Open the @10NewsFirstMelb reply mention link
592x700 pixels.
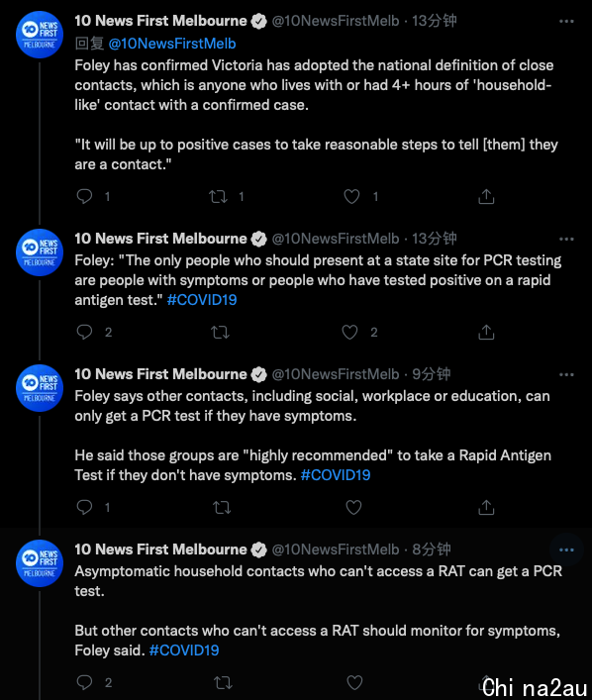pyautogui.click(x=172, y=44)
